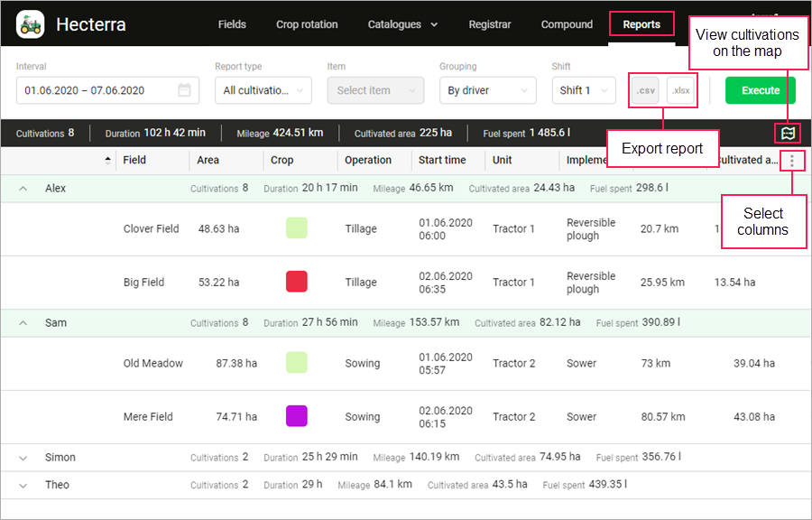Screen dimensions: 812x520
Task: Click the Hecterra tractor logo icon
Action: coord(31,24)
